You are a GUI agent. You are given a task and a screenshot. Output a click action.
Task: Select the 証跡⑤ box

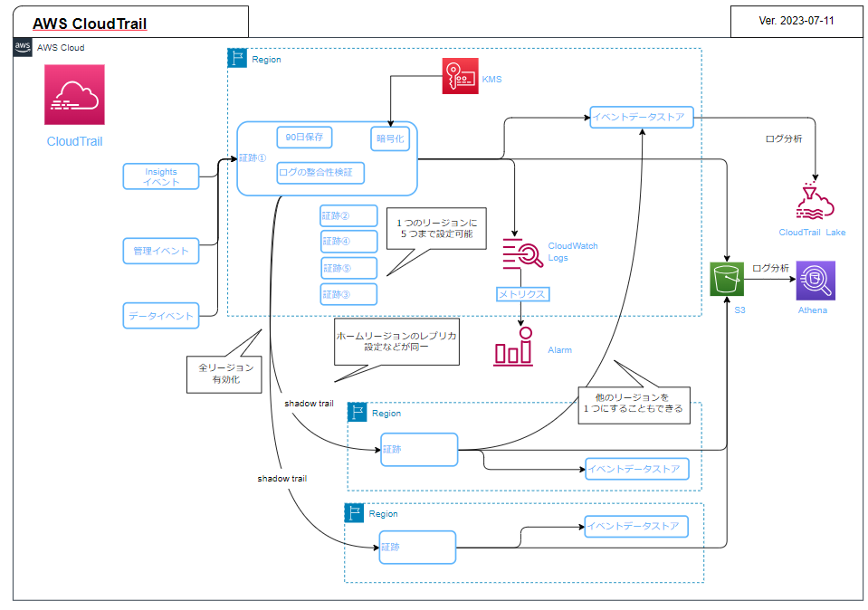349,268
